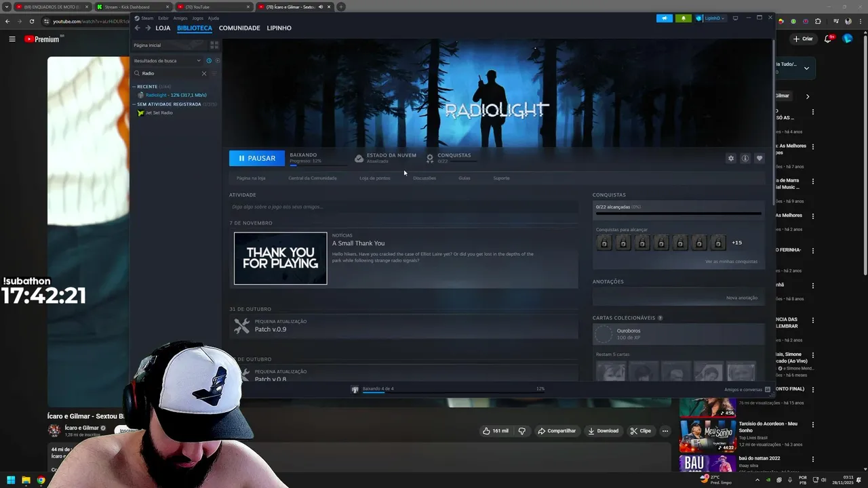Click the activity post input field
This screenshot has height=488, width=868.
(x=403, y=207)
